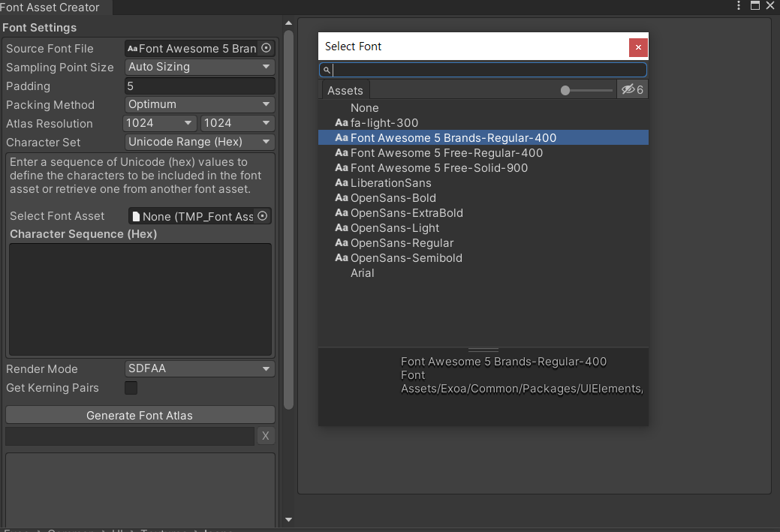Screen dimensions: 780x532
Task: Switch to the Assets tab
Action: coord(345,91)
